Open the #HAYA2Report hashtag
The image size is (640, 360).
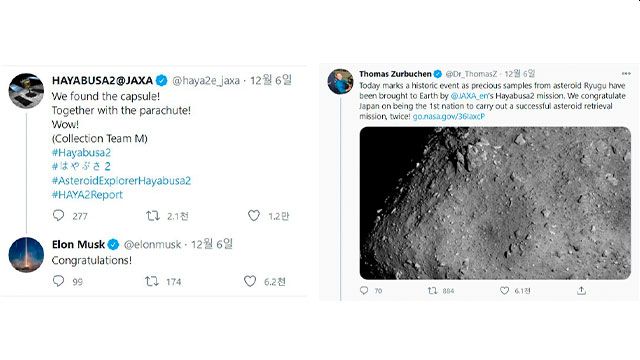pos(87,195)
